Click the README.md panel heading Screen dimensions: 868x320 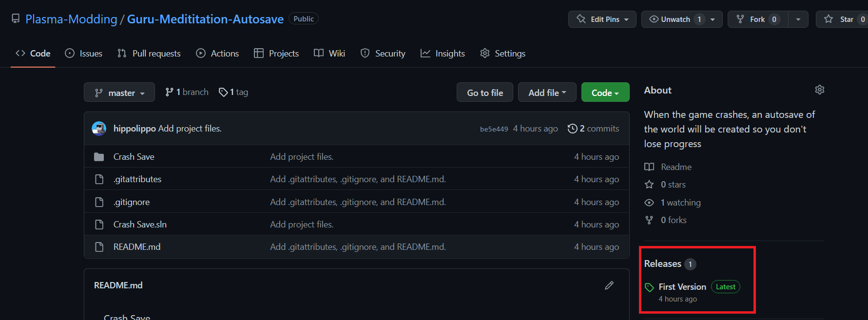(x=118, y=285)
